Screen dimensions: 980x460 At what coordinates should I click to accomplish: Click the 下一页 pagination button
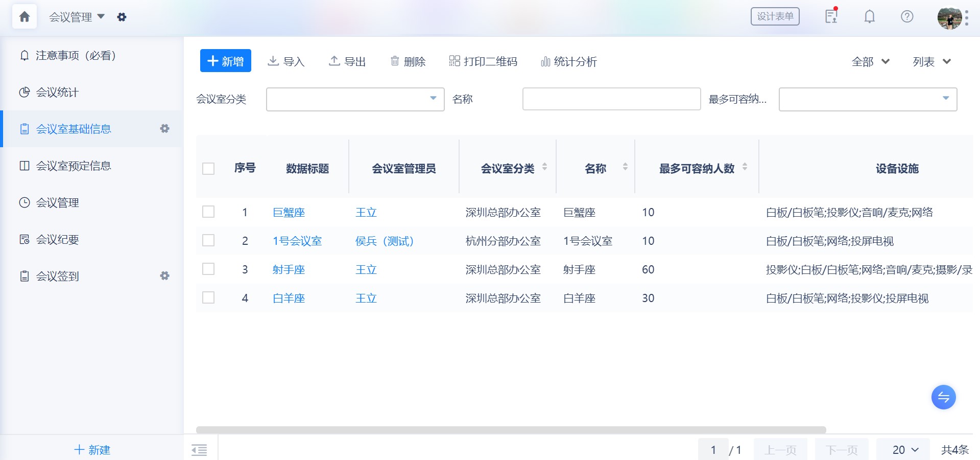[x=842, y=450]
